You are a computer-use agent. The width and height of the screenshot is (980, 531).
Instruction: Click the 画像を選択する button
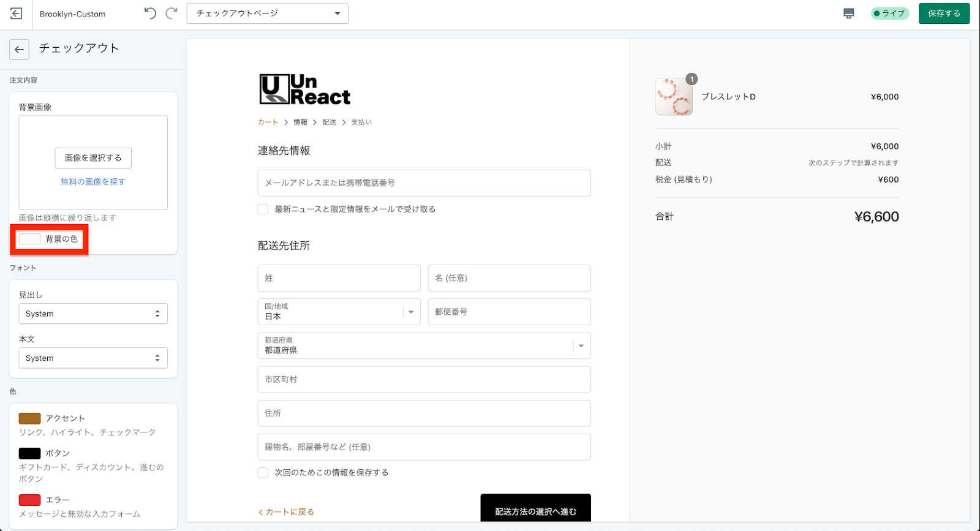point(93,158)
